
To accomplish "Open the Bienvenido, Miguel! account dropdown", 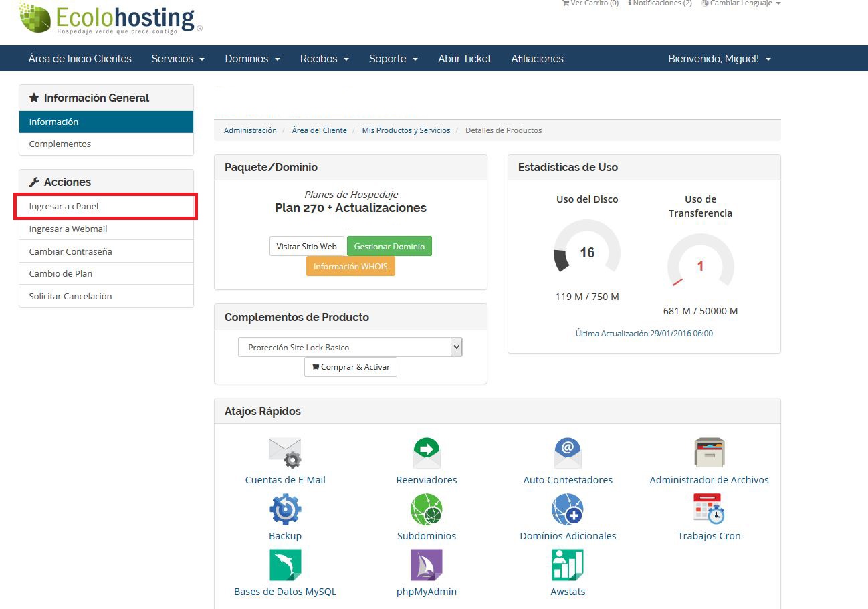I will tap(719, 59).
